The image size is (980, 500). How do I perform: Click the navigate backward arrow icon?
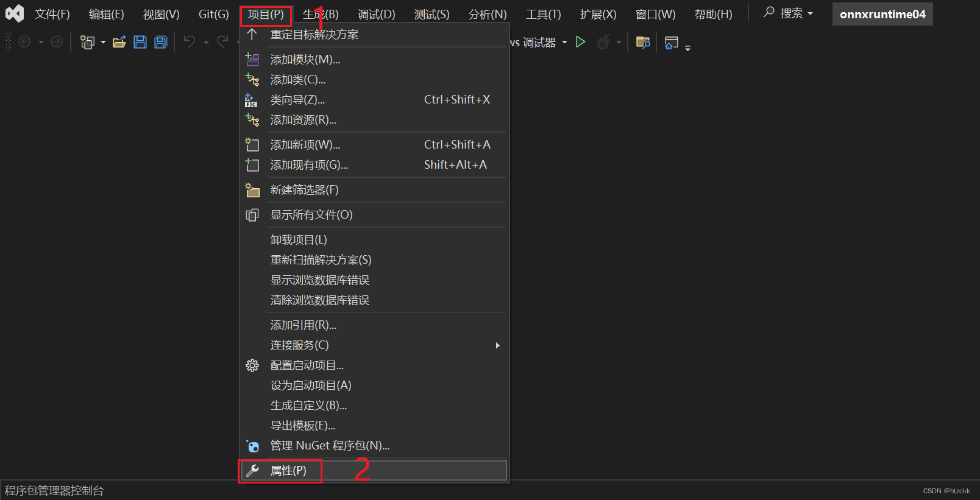click(x=25, y=42)
